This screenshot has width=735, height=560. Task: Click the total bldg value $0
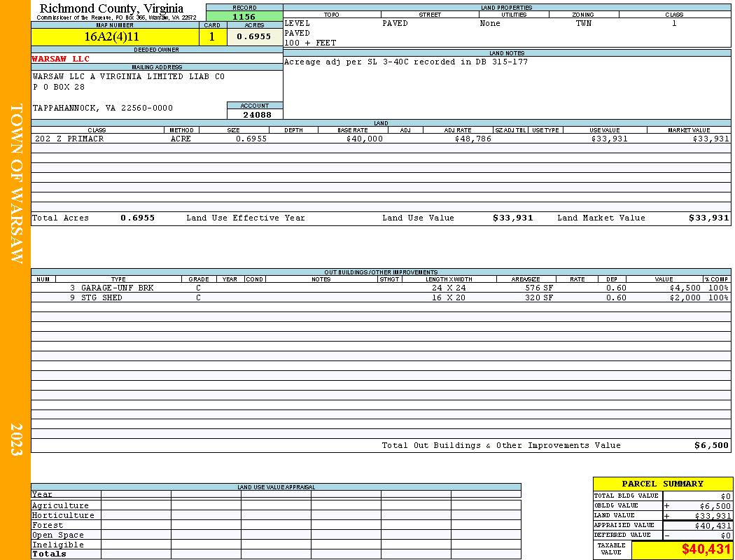[726, 496]
